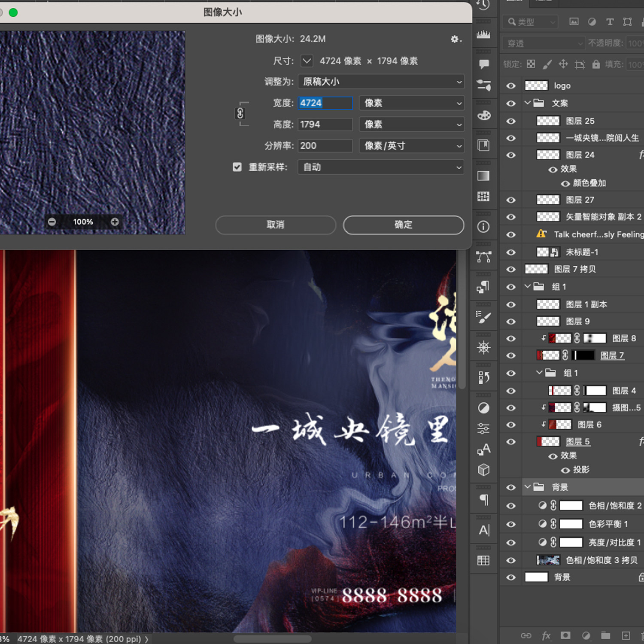The height and width of the screenshot is (644, 644).
Task: Open the resolution unit 像素/英寸 dropdown
Action: [412, 146]
